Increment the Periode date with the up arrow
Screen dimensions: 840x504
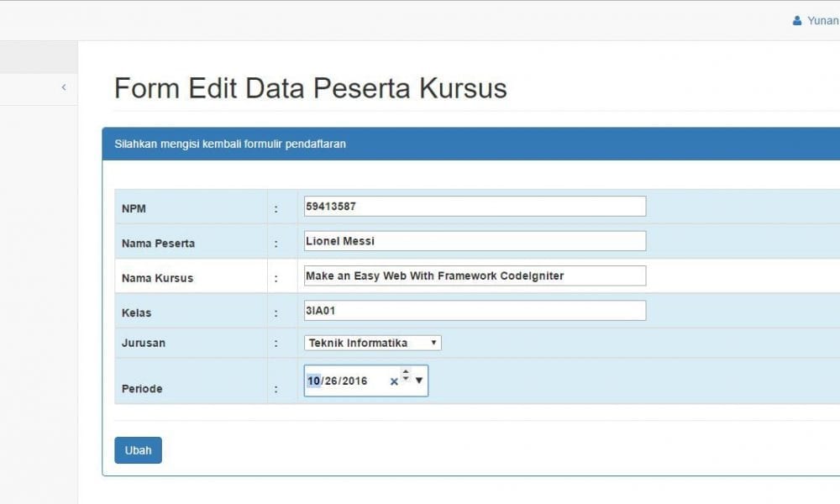click(406, 373)
